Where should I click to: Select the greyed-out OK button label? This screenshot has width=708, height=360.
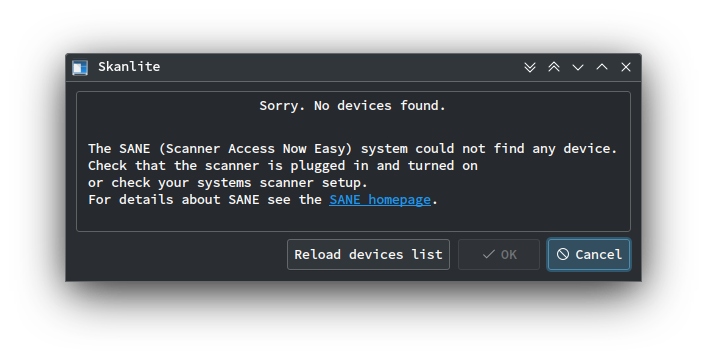tap(508, 255)
